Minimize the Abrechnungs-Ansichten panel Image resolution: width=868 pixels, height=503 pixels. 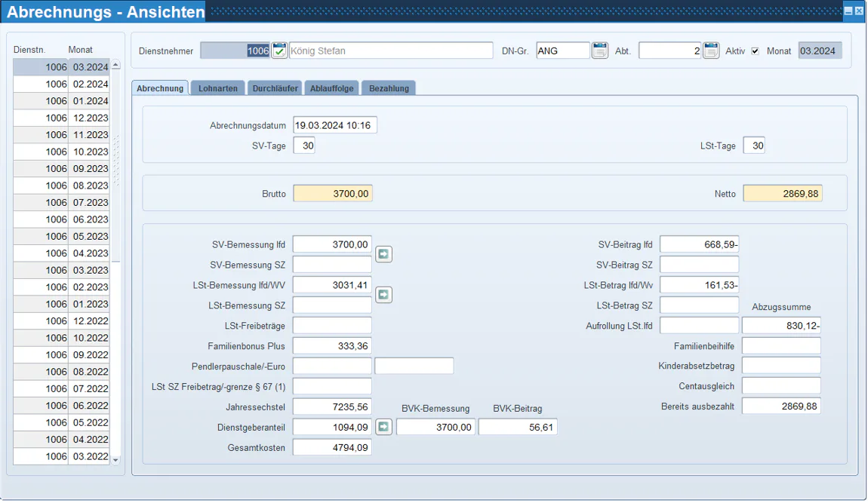(848, 11)
